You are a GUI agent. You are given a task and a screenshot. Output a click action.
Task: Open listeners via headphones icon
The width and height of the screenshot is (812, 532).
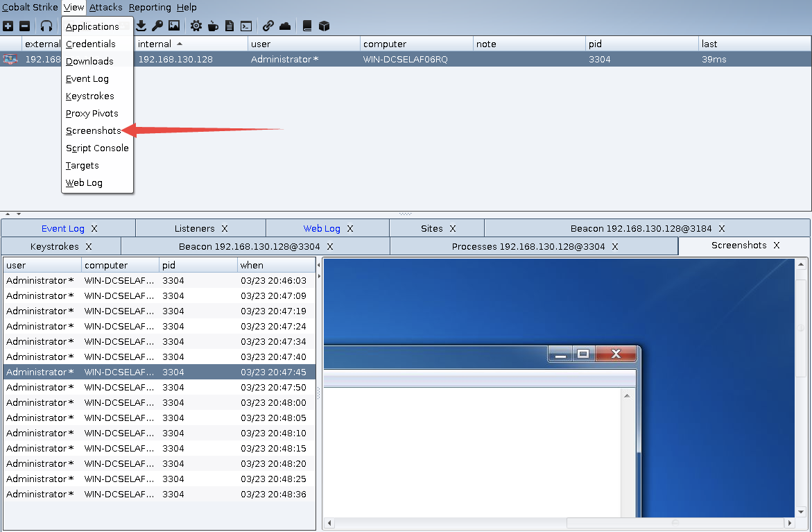click(46, 26)
